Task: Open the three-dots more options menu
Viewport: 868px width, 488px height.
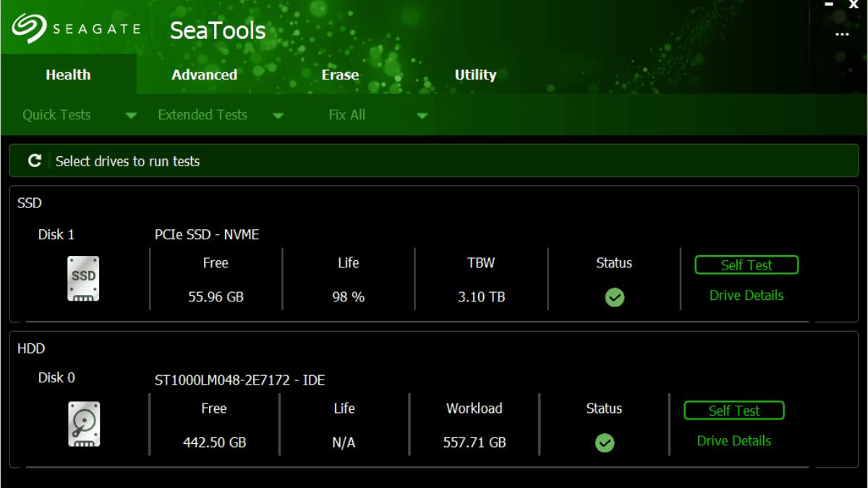Action: (842, 34)
